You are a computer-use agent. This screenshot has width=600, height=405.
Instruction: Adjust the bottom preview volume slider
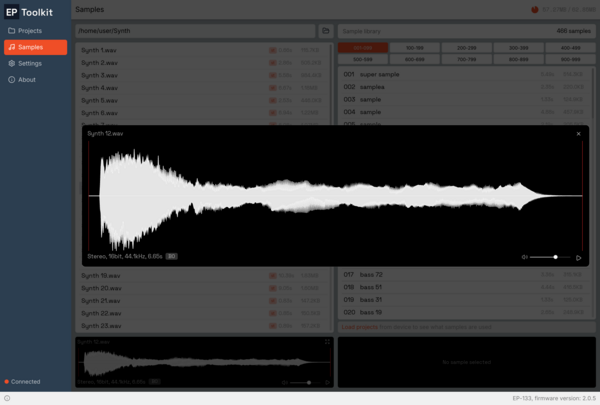(x=304, y=382)
